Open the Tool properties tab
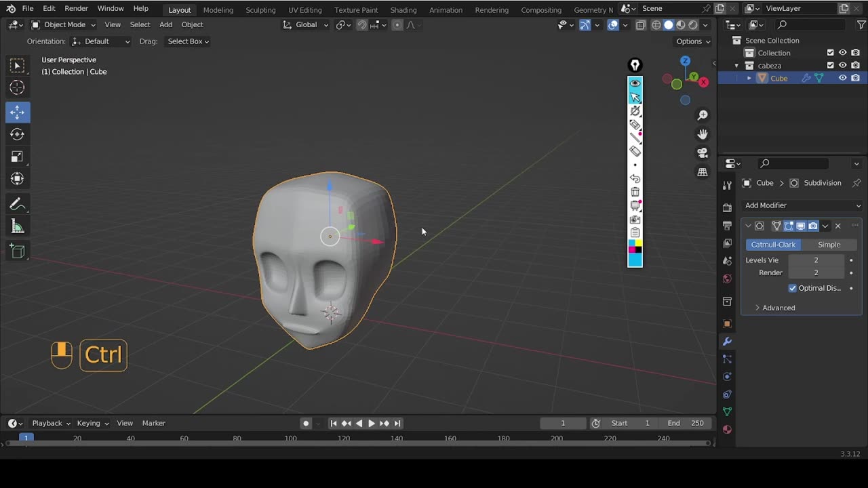This screenshot has height=488, width=868. click(x=727, y=185)
